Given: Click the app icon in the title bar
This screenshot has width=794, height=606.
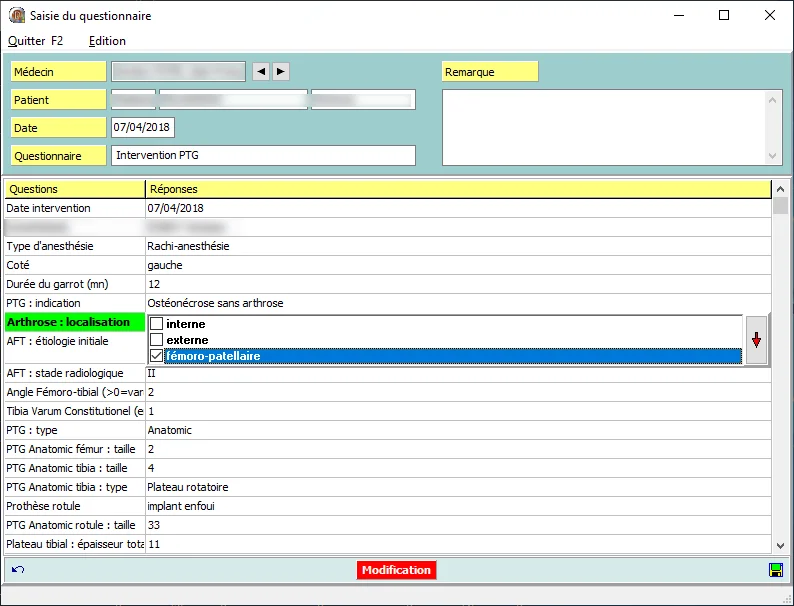Looking at the screenshot, I should pyautogui.click(x=17, y=15).
